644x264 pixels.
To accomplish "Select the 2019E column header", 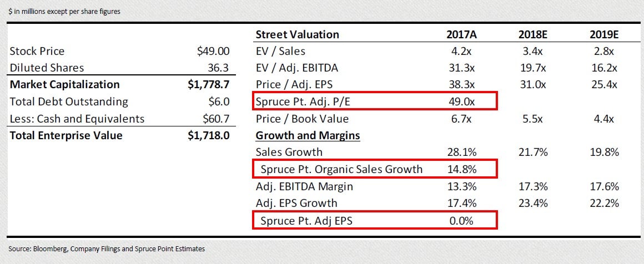I will [x=605, y=34].
